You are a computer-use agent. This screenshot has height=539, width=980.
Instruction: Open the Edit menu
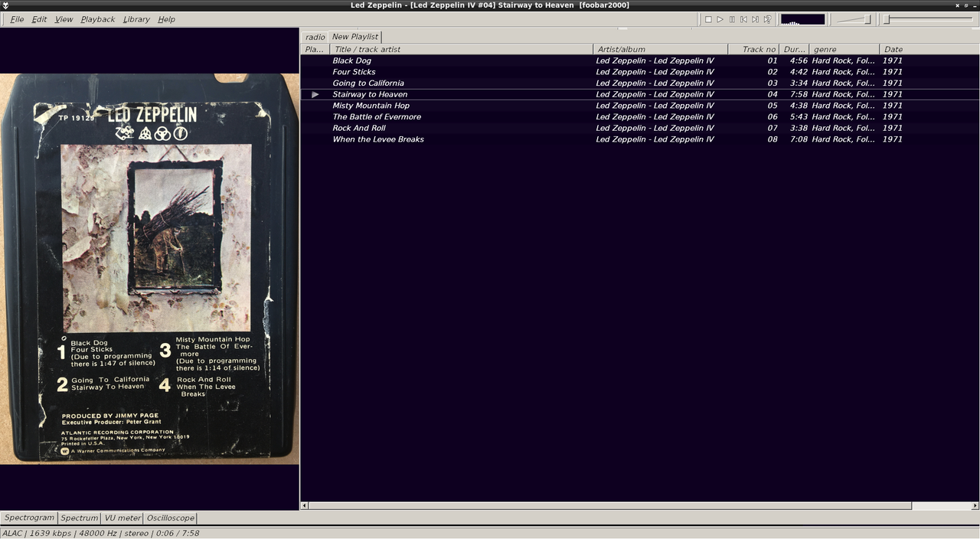tap(39, 19)
